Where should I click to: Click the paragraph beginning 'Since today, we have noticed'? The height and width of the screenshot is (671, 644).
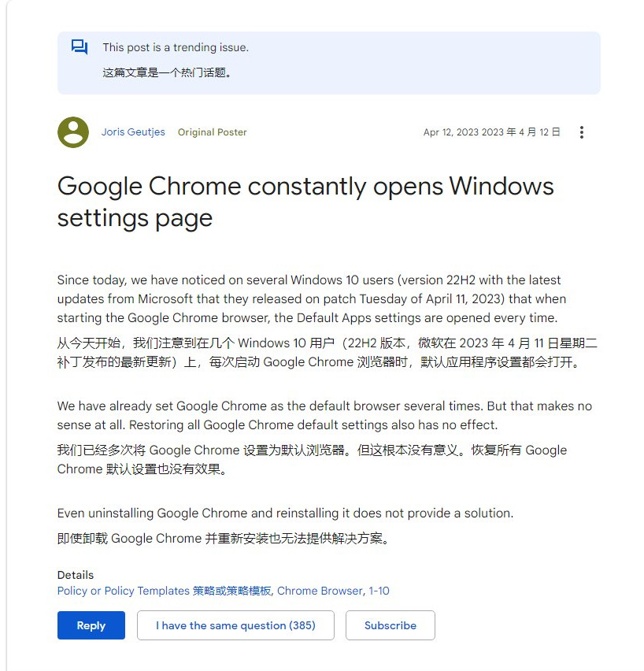pos(312,298)
